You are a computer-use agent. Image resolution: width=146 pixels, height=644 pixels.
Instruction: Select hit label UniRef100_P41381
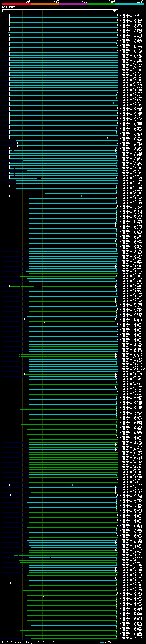point(131,77)
